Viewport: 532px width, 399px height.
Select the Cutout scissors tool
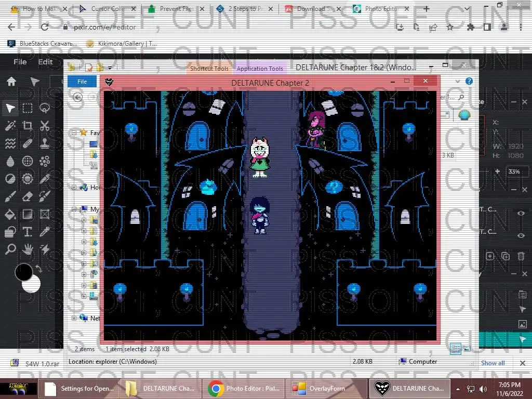45,126
